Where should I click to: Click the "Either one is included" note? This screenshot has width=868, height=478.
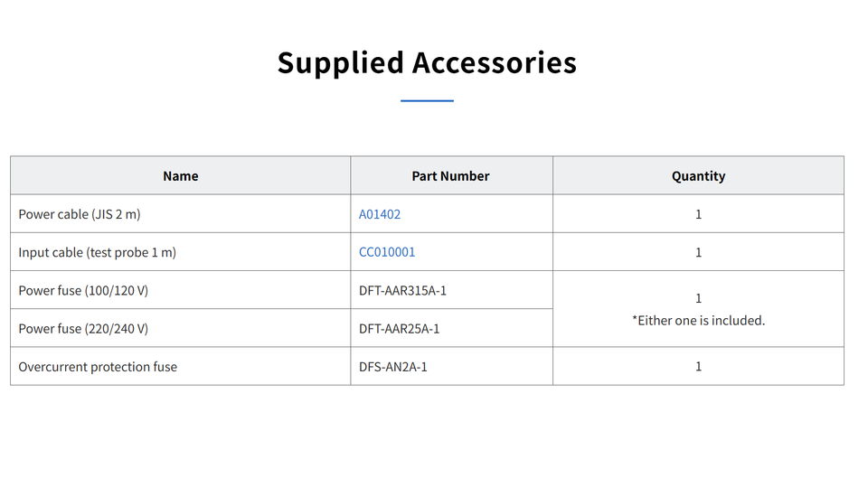(698, 321)
